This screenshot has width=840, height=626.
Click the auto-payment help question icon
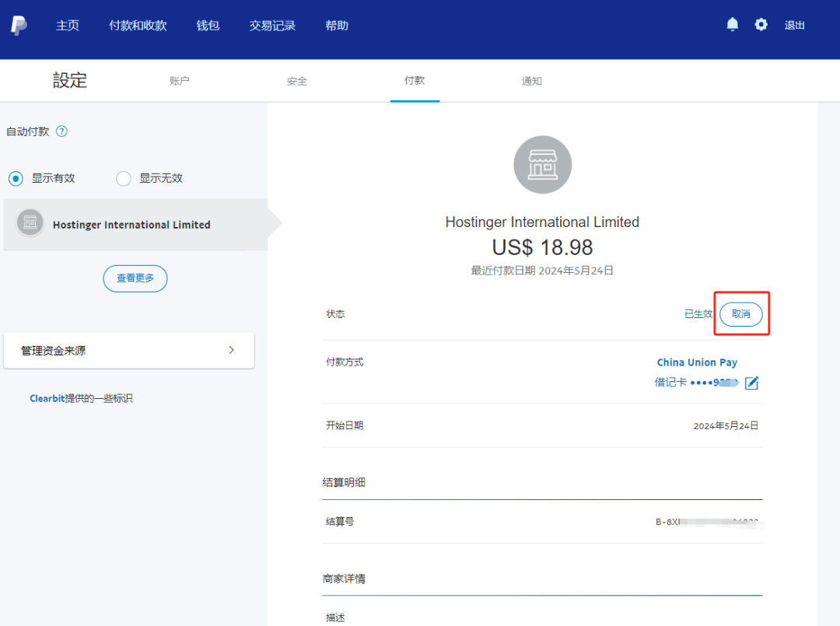(62, 131)
